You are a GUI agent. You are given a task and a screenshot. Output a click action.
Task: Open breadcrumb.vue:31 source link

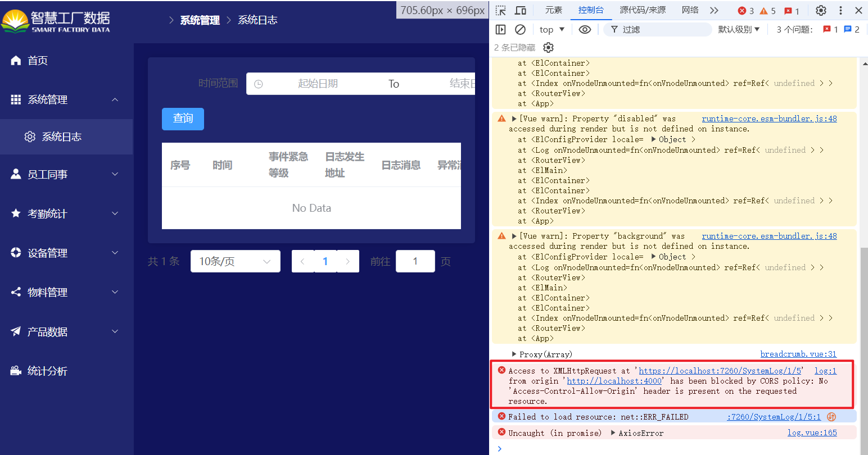[798, 354]
